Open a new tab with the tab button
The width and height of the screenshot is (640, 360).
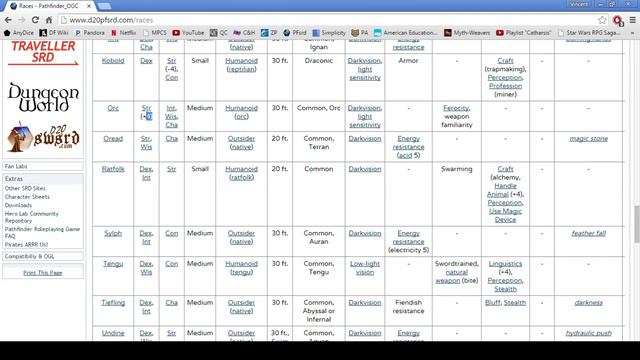click(x=104, y=6)
